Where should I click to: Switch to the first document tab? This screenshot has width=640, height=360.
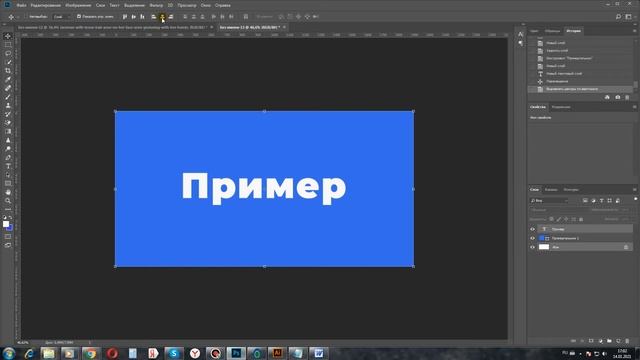pyautogui.click(x=112, y=27)
